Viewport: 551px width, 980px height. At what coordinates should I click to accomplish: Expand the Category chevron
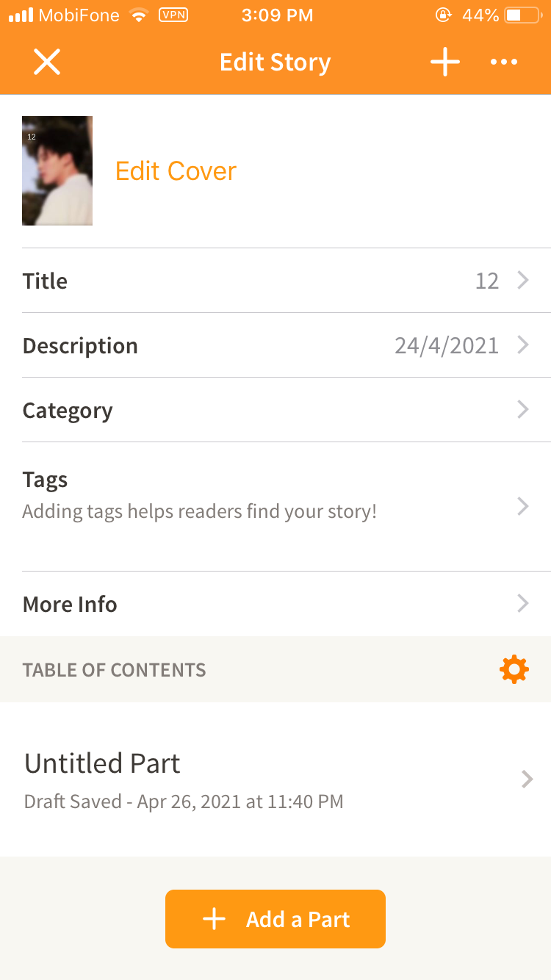pyautogui.click(x=523, y=410)
